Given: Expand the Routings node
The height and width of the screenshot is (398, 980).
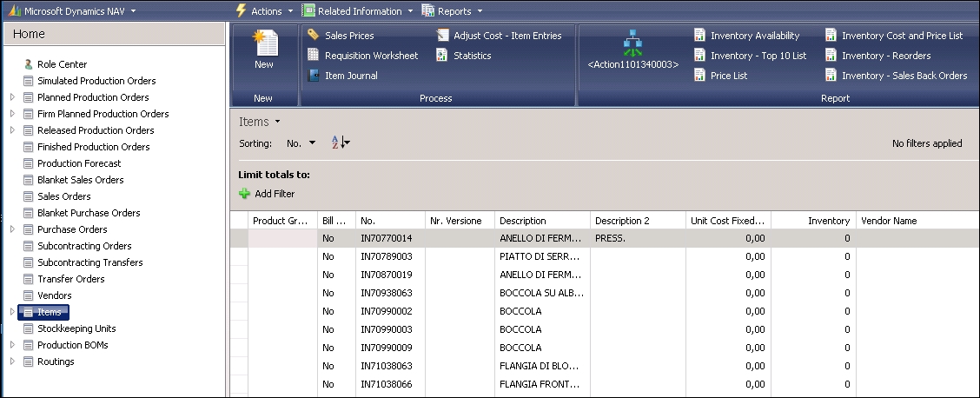Looking at the screenshot, I should coord(12,362).
